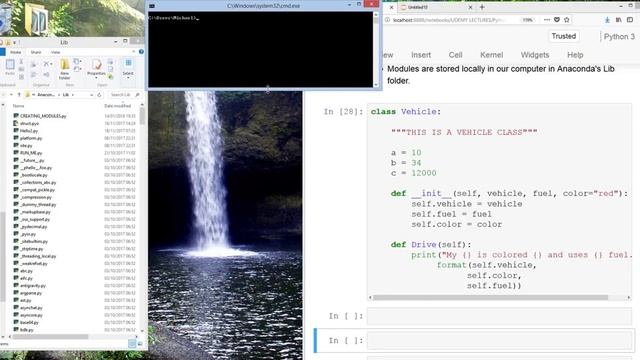Click the Trusted notebook button
This screenshot has height=360, width=640.
click(x=564, y=36)
